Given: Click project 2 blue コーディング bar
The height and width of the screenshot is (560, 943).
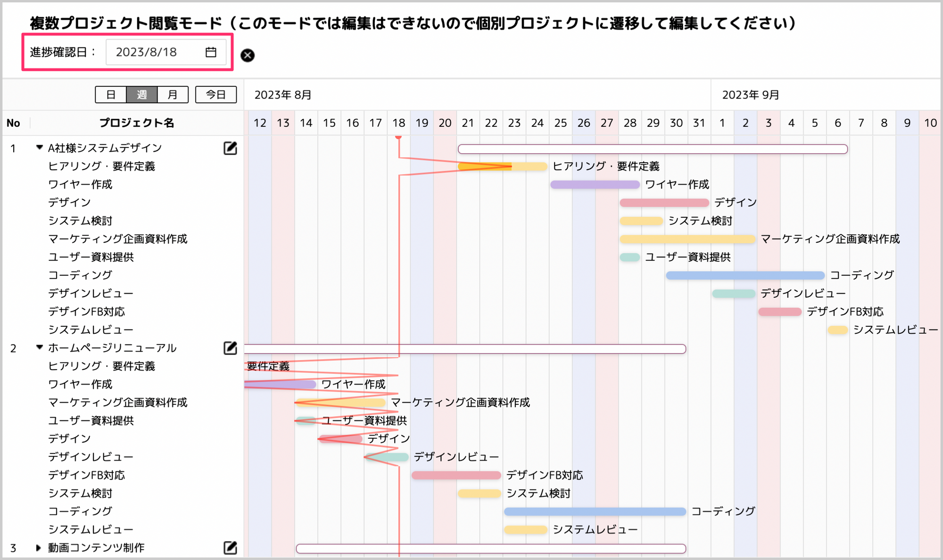Looking at the screenshot, I should point(595,511).
